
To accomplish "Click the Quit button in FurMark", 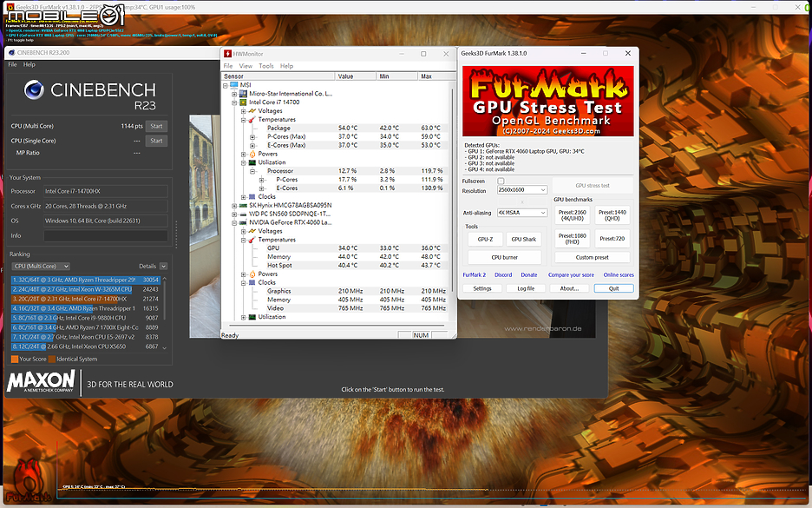I will pyautogui.click(x=613, y=288).
